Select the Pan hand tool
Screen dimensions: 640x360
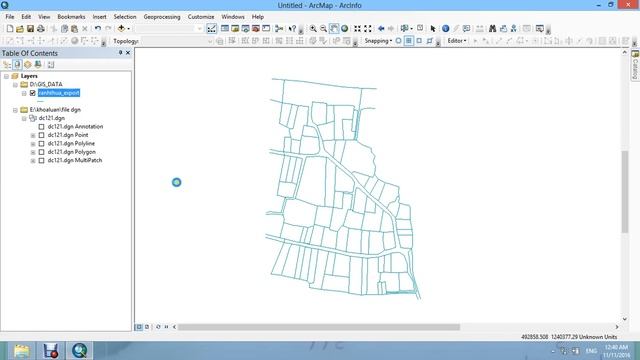coord(334,29)
